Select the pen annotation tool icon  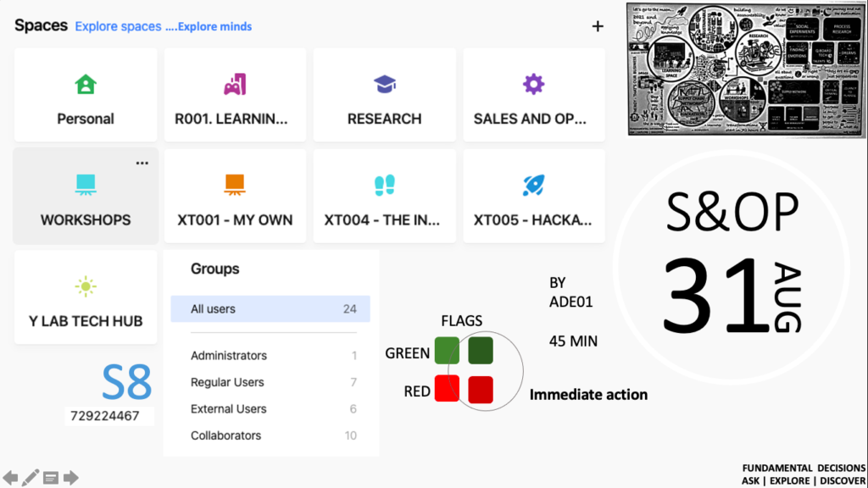click(31, 478)
